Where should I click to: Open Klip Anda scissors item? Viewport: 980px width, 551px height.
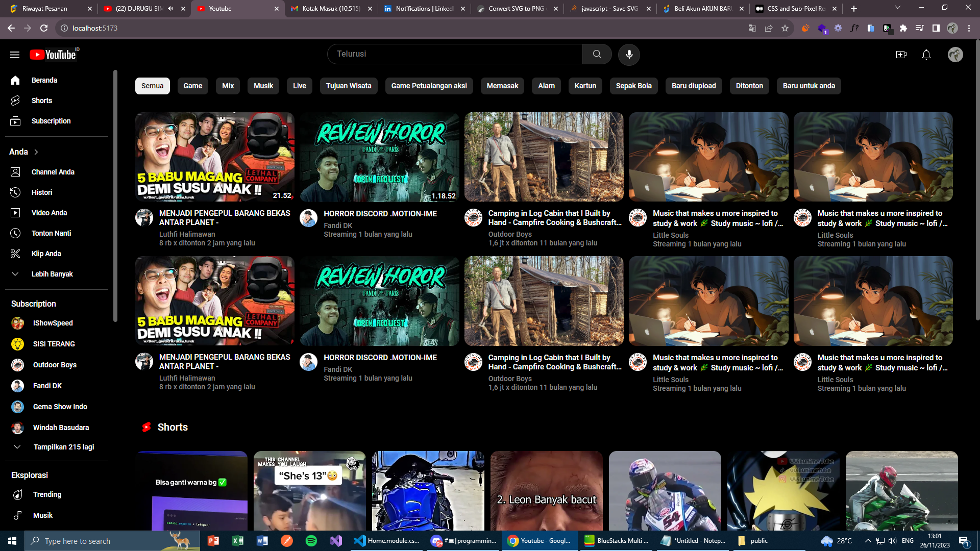point(46,254)
